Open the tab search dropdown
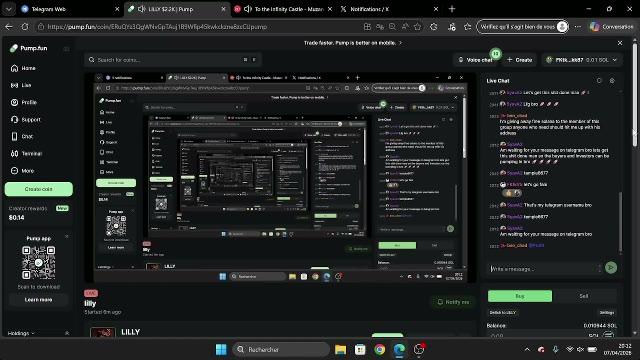The height and width of the screenshot is (360, 640). click(9, 9)
